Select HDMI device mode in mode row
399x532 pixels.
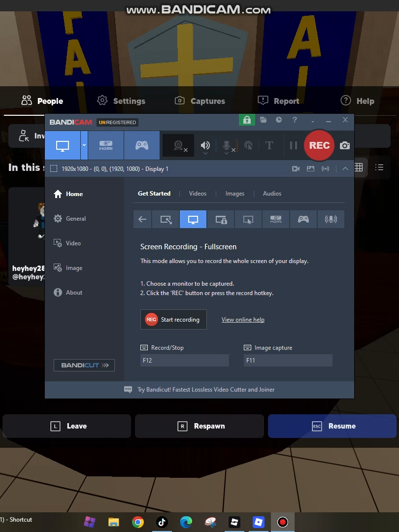tap(275, 219)
